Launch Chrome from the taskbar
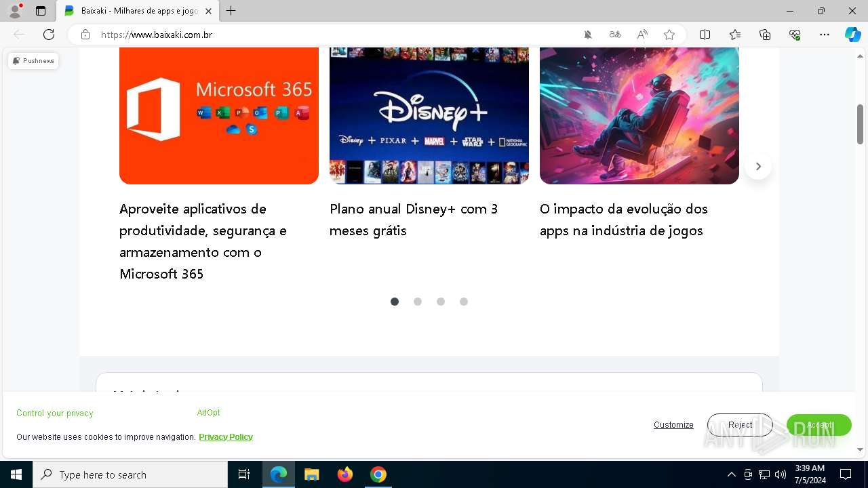This screenshot has height=488, width=868. tap(378, 474)
